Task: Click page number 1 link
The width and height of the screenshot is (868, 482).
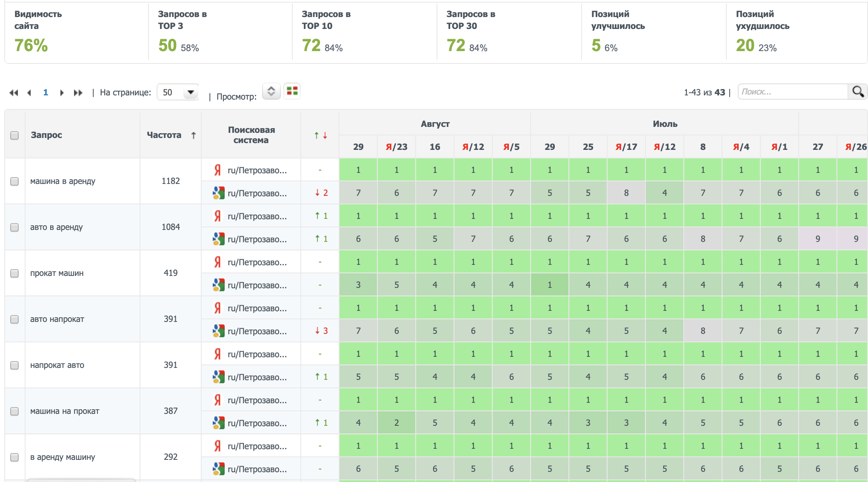Action: click(x=46, y=92)
